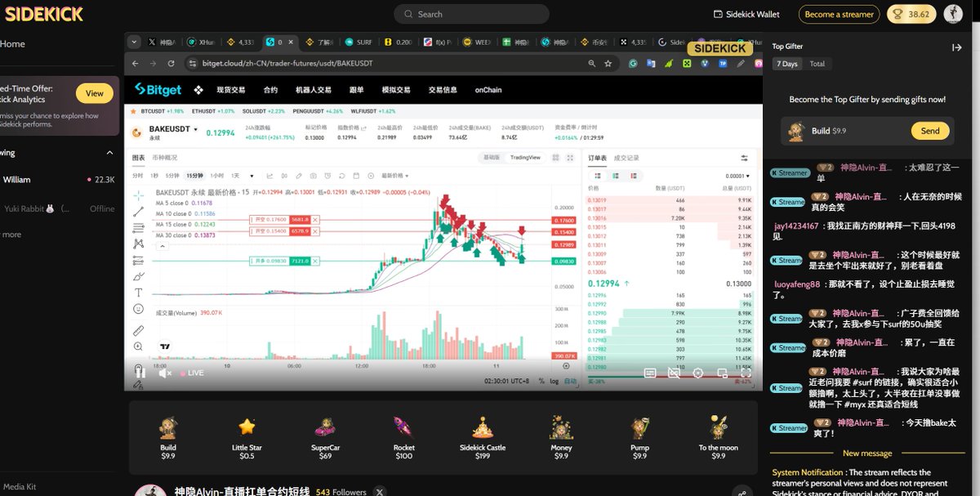This screenshot has width=980, height=496.
Task: Open Sidekick Wallet
Action: click(746, 14)
